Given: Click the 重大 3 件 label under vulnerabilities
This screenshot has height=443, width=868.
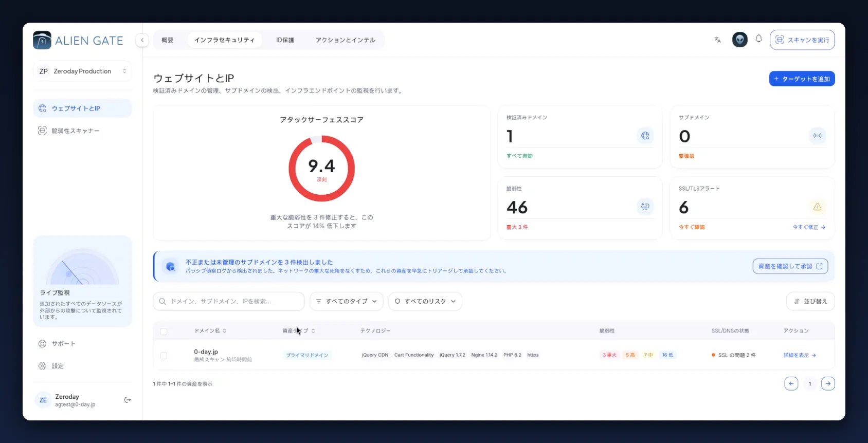Looking at the screenshot, I should [517, 227].
